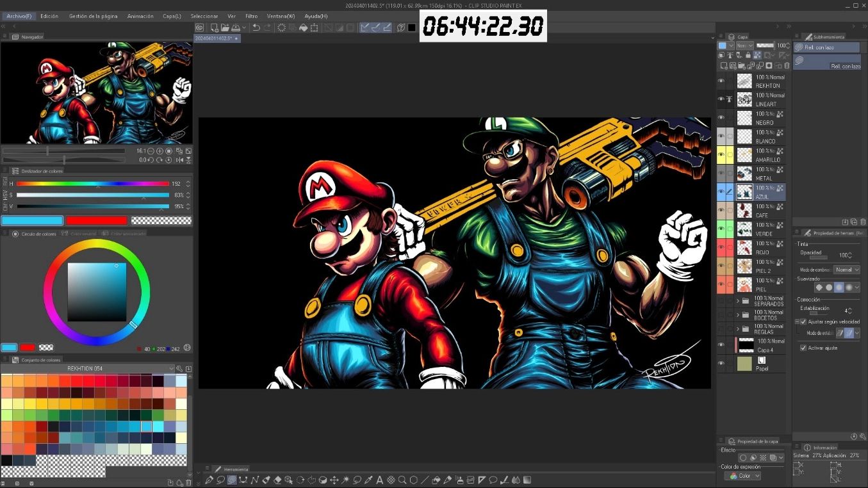Select the PIEL 2 layer

pos(751,266)
